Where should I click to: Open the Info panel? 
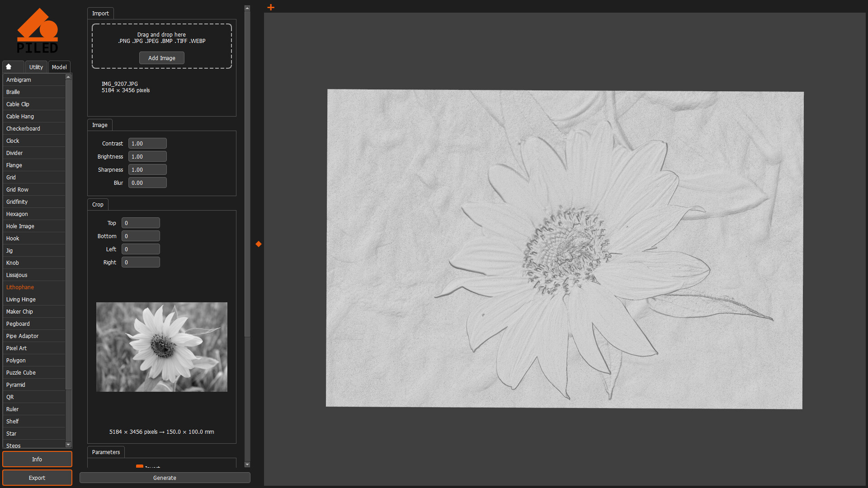(x=37, y=459)
